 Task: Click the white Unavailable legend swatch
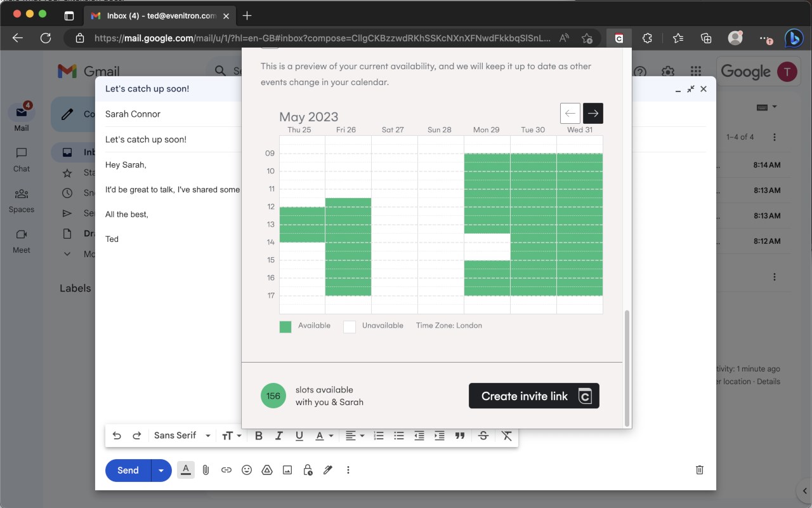tap(350, 326)
